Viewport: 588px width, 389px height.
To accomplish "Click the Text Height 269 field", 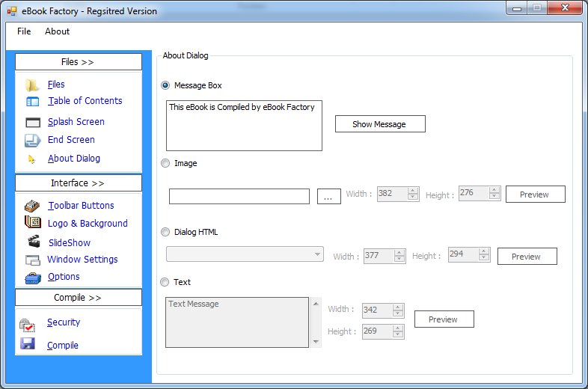I will point(377,331).
